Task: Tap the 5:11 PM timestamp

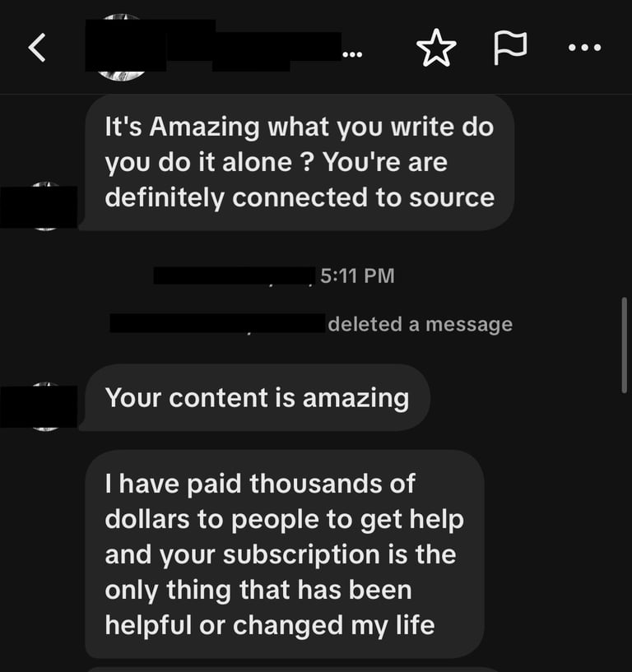Action: click(x=357, y=276)
